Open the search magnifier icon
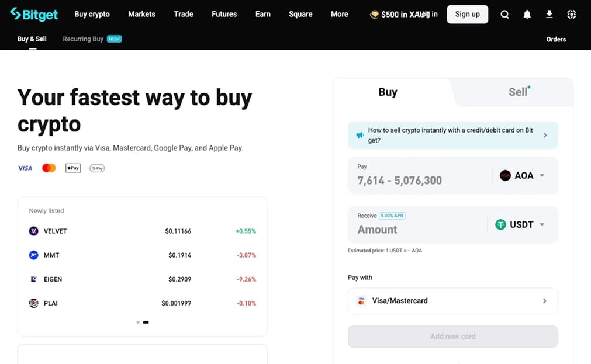 (504, 15)
